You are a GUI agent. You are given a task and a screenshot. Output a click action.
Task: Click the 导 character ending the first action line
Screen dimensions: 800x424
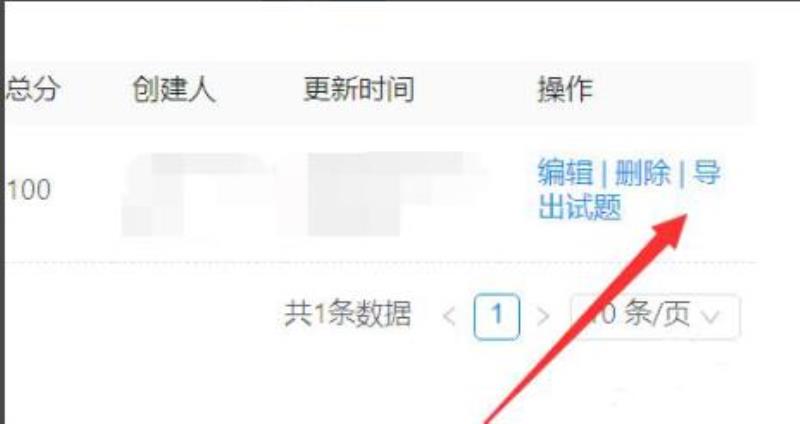coord(707,172)
